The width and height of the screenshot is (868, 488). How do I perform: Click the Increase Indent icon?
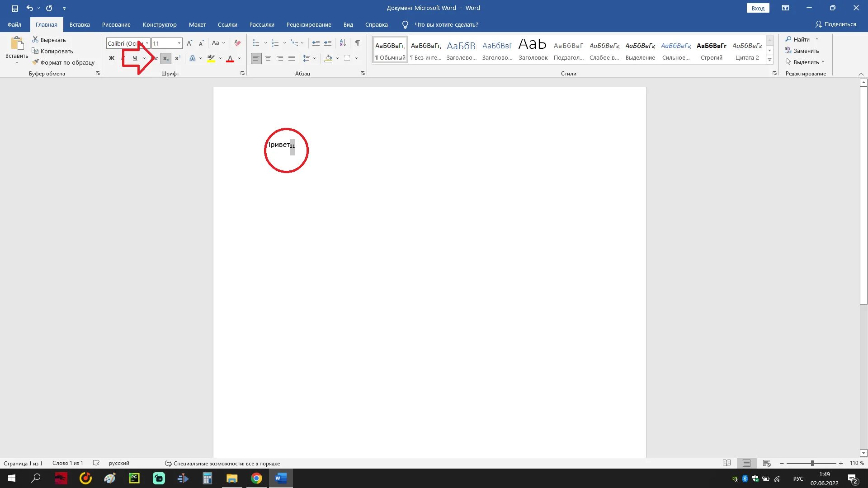(328, 43)
